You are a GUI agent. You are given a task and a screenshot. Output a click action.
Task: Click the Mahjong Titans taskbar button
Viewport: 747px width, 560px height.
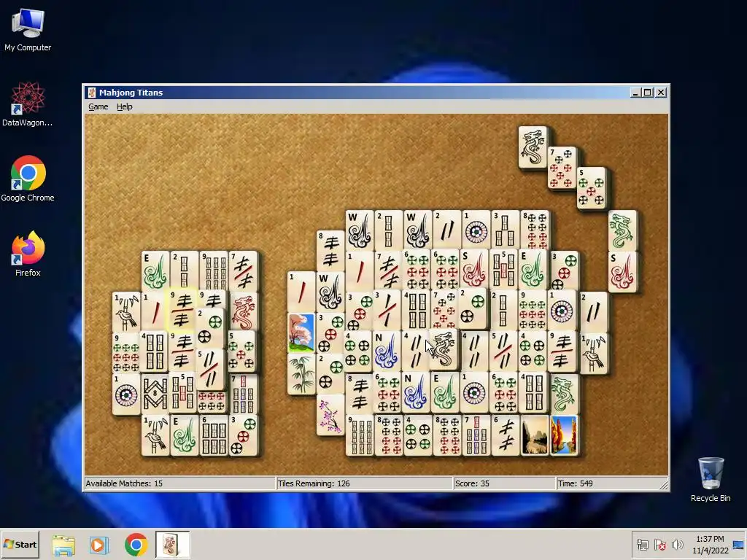pos(172,544)
